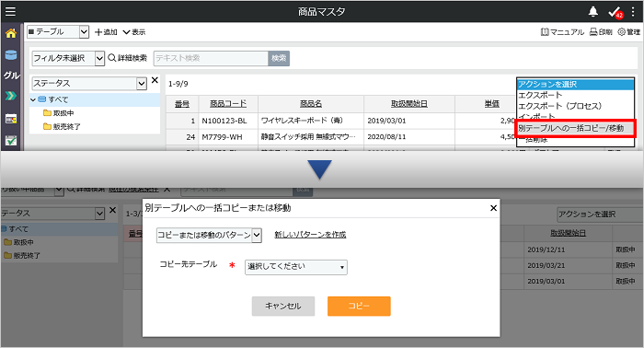Select 取扱中 folder in top tree
This screenshot has width=644, height=348.
click(59, 113)
